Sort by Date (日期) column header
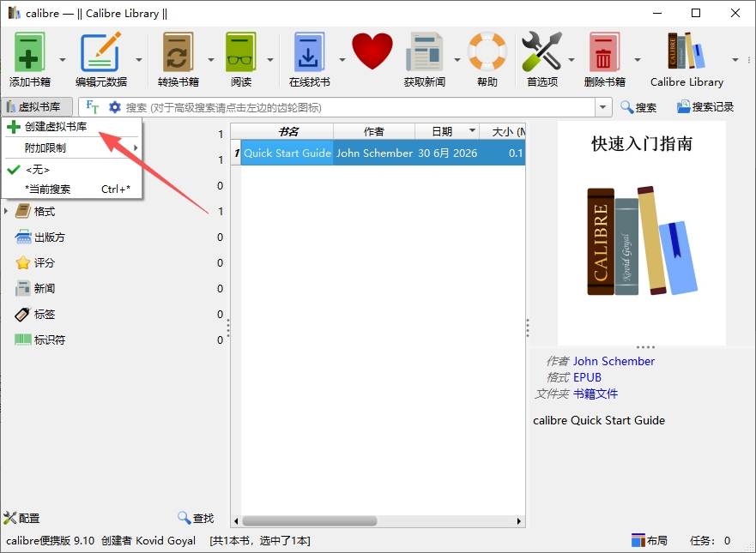Image resolution: width=756 pixels, height=553 pixels. [446, 131]
